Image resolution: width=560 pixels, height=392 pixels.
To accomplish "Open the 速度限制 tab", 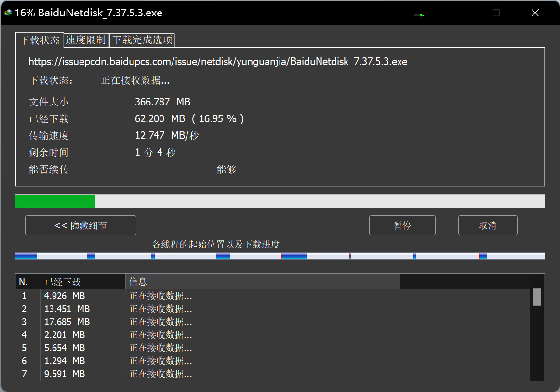I will [86, 40].
